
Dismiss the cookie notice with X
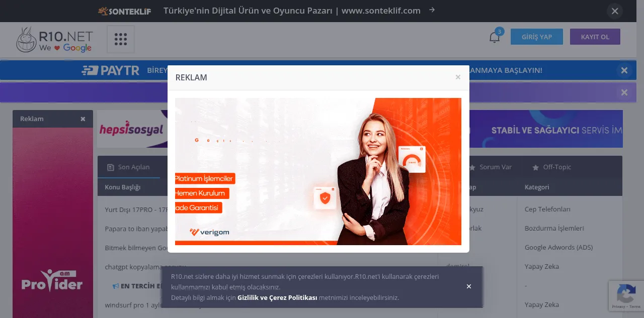469,286
